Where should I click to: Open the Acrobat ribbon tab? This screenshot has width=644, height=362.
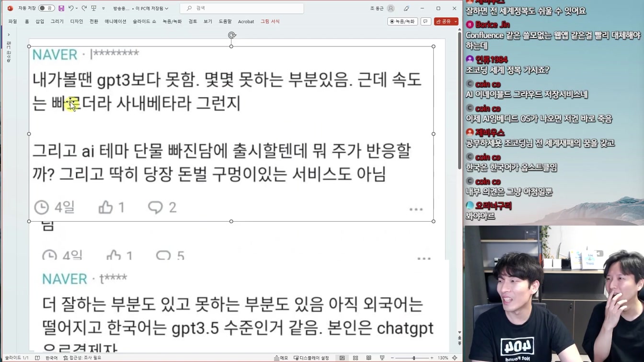(246, 22)
